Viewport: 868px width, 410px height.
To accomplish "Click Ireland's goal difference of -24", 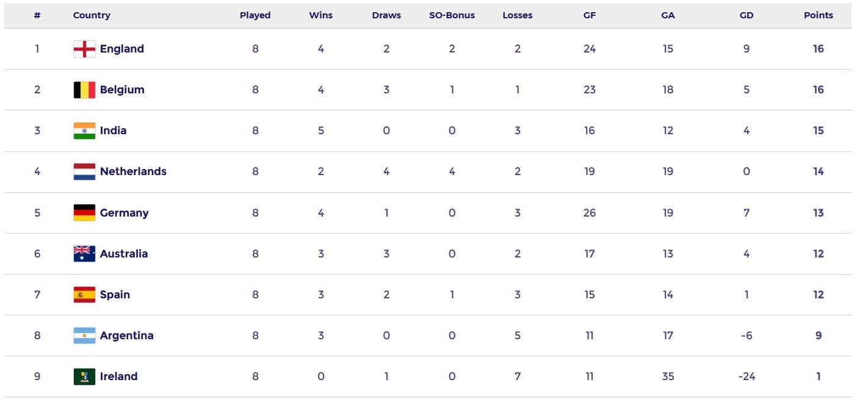I will pos(746,376).
